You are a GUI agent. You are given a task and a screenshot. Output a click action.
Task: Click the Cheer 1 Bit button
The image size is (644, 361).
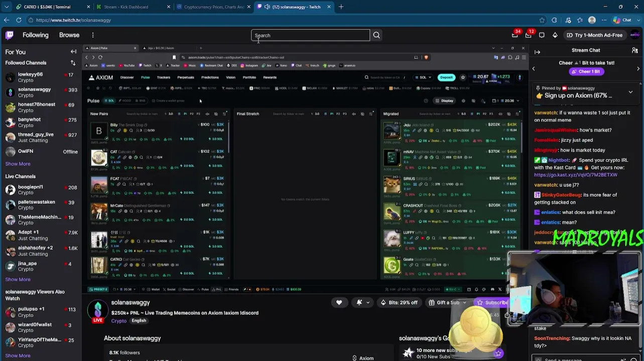[586, 71]
